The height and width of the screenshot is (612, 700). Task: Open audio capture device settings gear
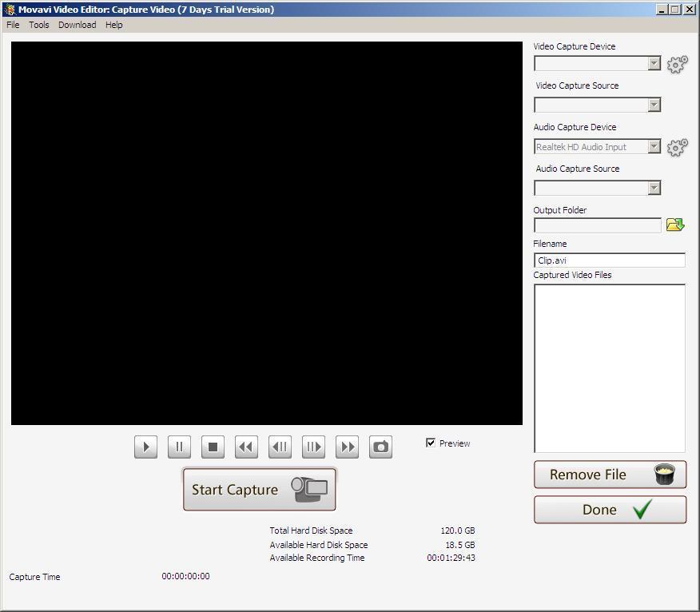677,147
